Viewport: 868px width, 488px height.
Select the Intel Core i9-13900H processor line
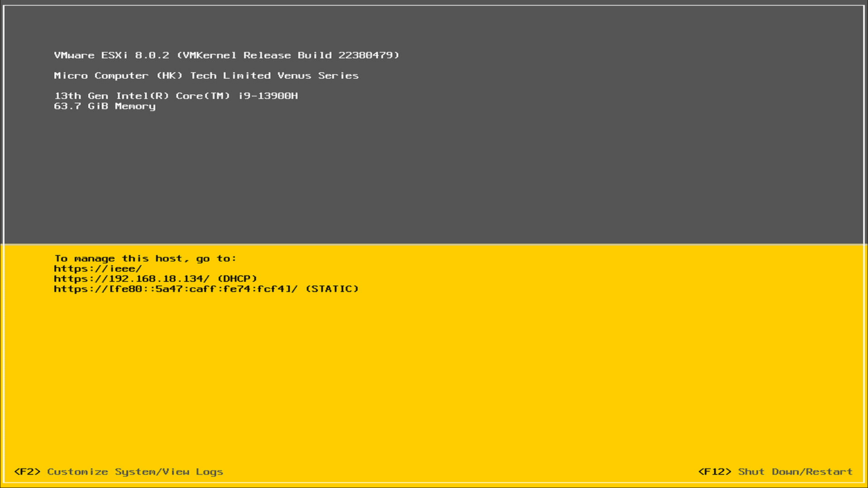pyautogui.click(x=175, y=95)
